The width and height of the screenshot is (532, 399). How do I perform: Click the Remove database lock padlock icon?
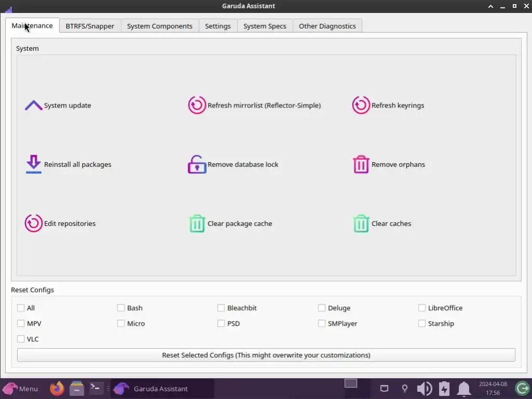pos(197,164)
